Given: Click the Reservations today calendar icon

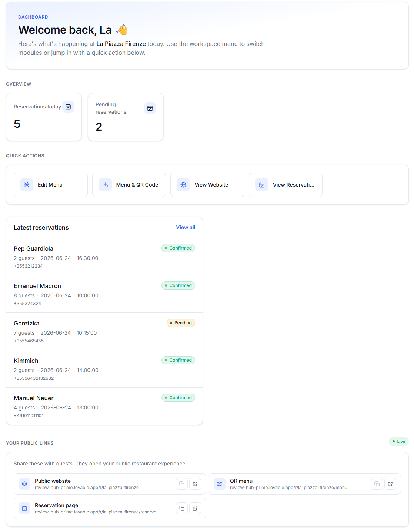Looking at the screenshot, I should pyautogui.click(x=68, y=107).
